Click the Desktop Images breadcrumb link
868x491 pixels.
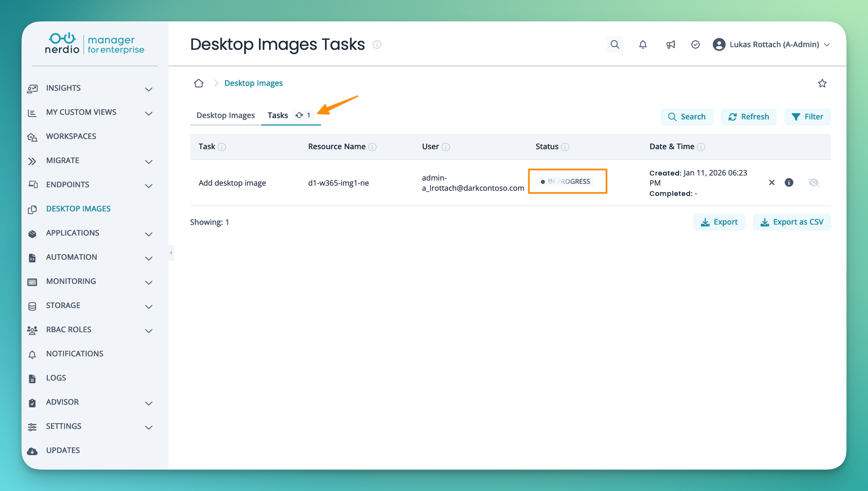pos(253,83)
